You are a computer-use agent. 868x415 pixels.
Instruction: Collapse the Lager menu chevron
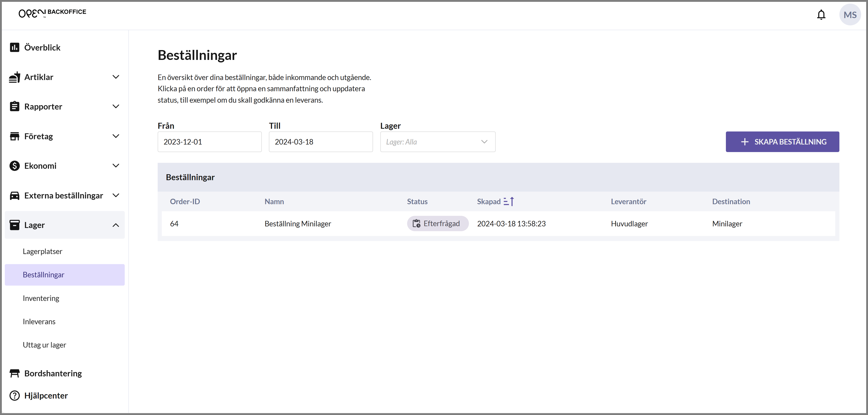(x=116, y=225)
